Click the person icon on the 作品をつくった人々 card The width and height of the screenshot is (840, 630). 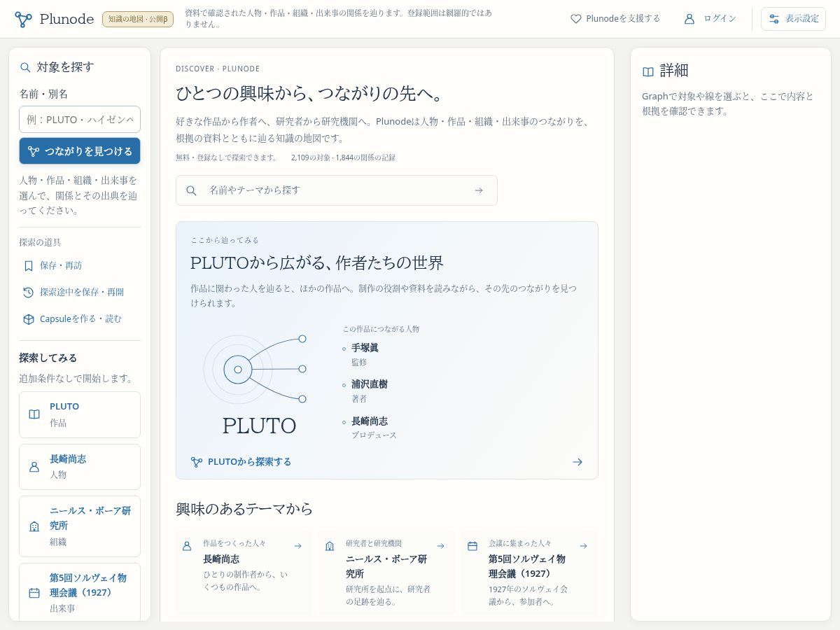[187, 546]
